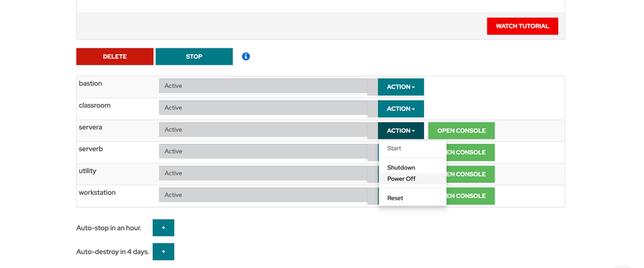Select Reset in the servera menu
The image size is (644, 268).
pos(395,198)
